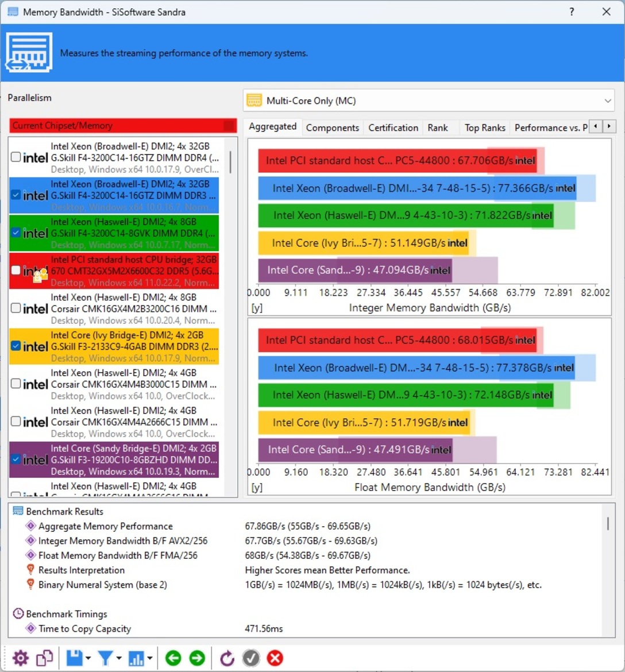Open the dropdown arrow next to the chart icon
The height and width of the screenshot is (672, 625).
(x=149, y=658)
